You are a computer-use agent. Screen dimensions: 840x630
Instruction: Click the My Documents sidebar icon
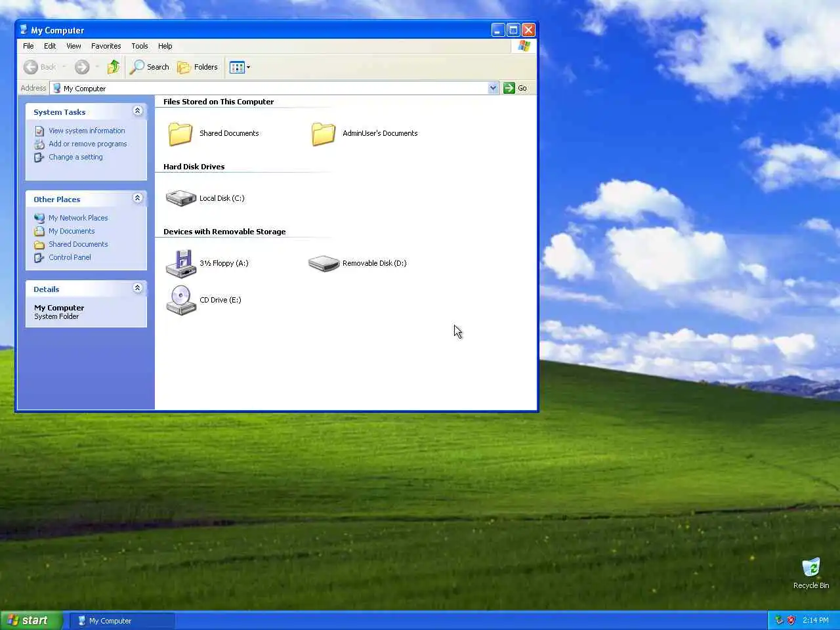coord(39,231)
